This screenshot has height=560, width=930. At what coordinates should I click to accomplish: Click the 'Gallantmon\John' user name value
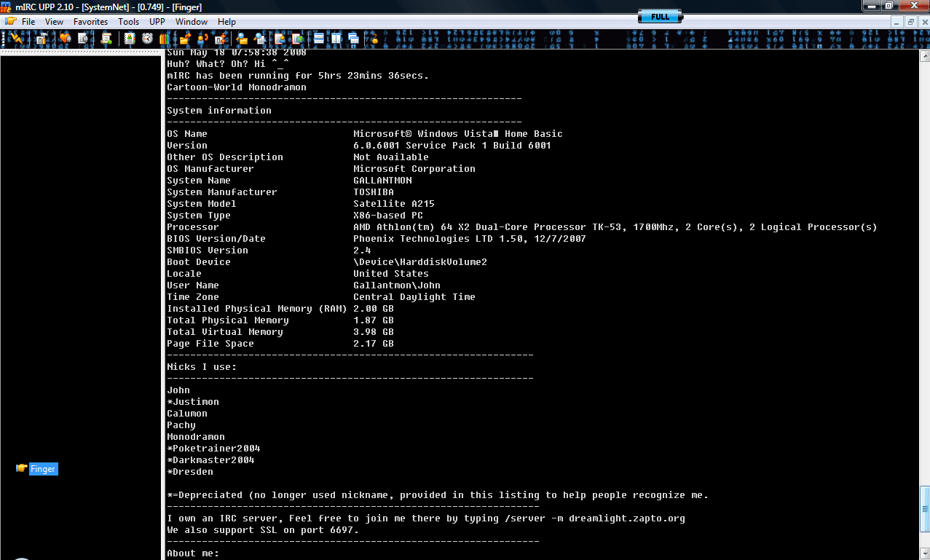pos(397,285)
